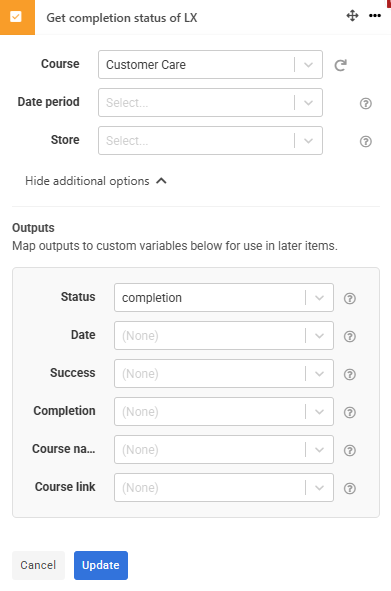This screenshot has width=391, height=591.
Task: Click the orange checkmark item icon
Action: 17,17
